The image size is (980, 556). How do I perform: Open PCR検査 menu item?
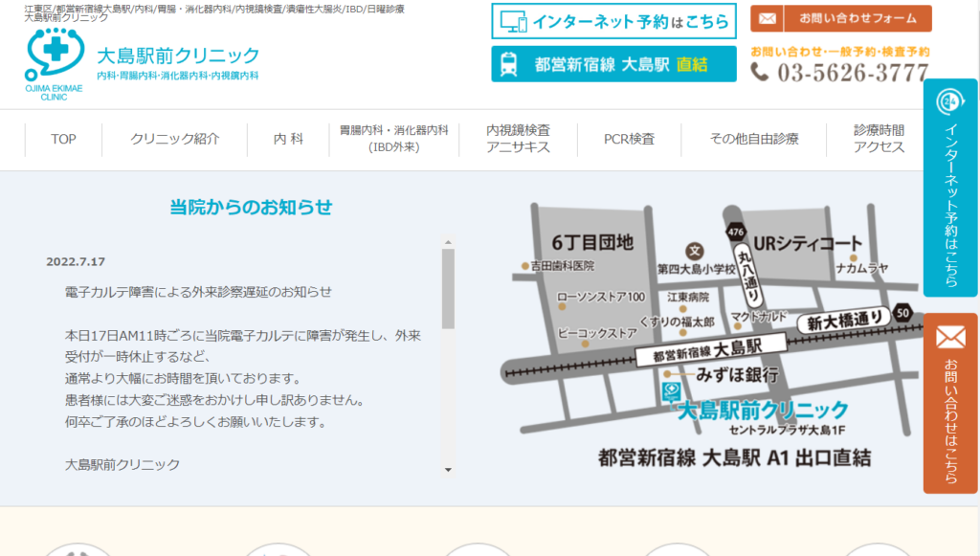coord(630,140)
